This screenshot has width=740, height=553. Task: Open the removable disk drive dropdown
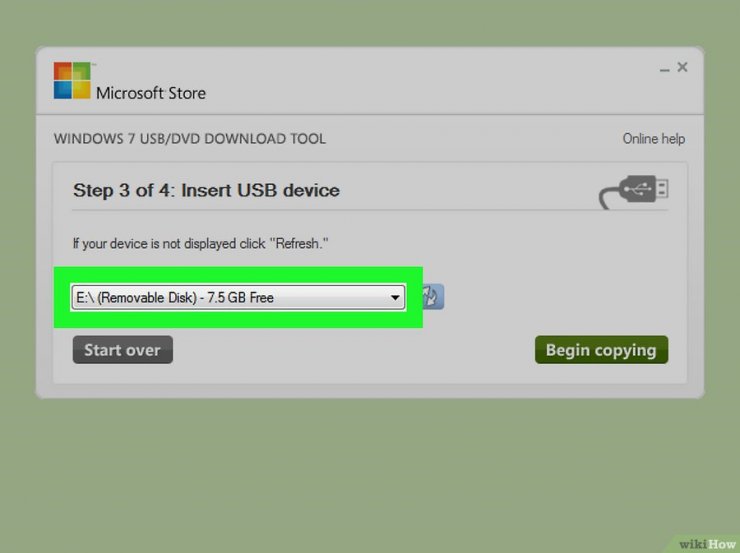238,297
